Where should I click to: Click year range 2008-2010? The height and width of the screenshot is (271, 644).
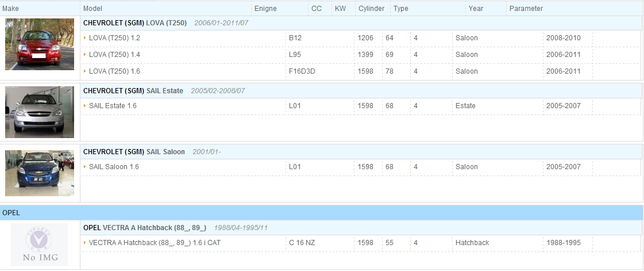pyautogui.click(x=564, y=38)
